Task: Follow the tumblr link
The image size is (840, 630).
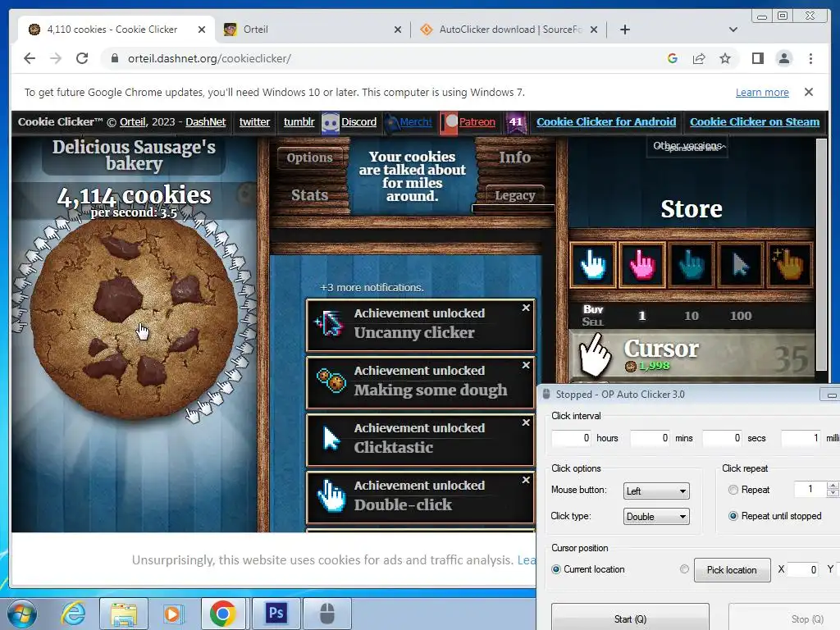Action: [299, 122]
